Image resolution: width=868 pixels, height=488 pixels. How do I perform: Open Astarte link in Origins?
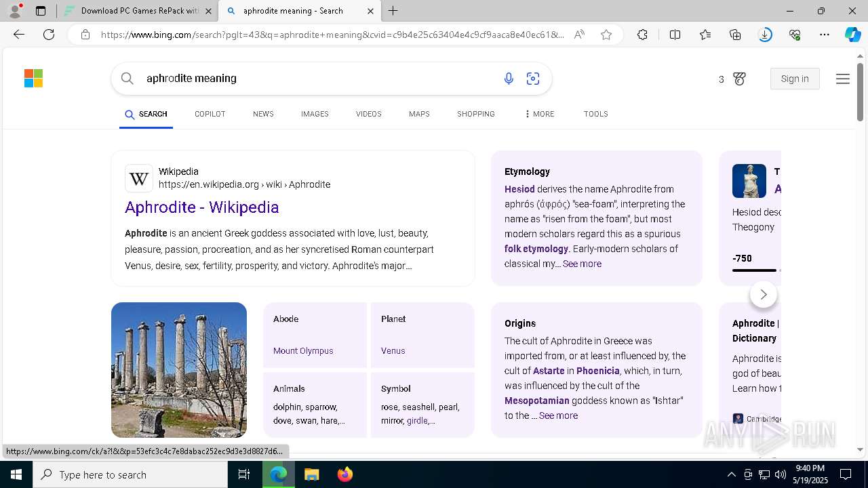(549, 371)
